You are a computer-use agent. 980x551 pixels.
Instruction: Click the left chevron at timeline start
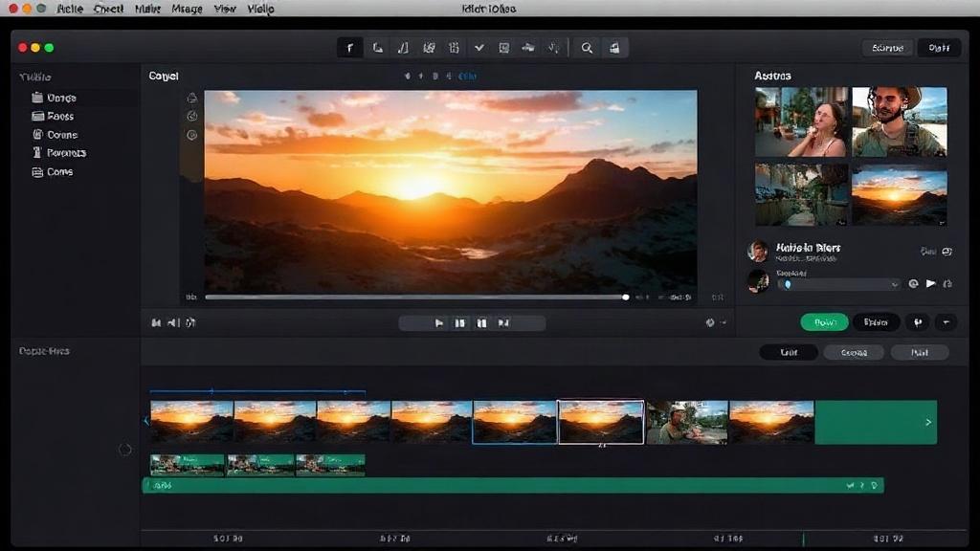pyautogui.click(x=146, y=421)
